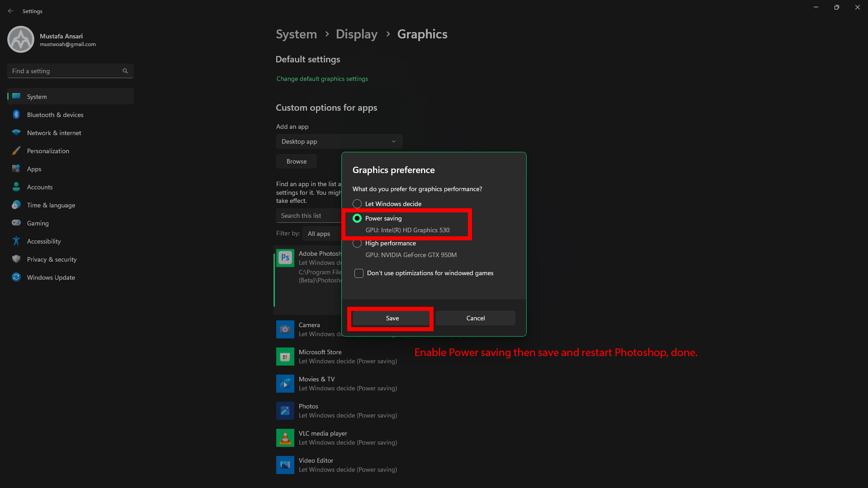Click the VLC media player cone icon
Screen dimensions: 868x488
(285, 438)
